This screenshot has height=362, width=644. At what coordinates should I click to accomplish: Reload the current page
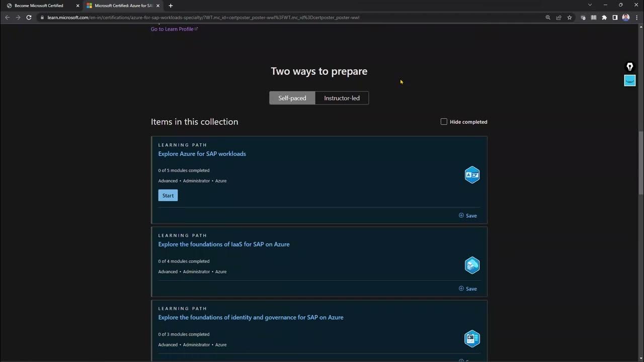(x=29, y=17)
